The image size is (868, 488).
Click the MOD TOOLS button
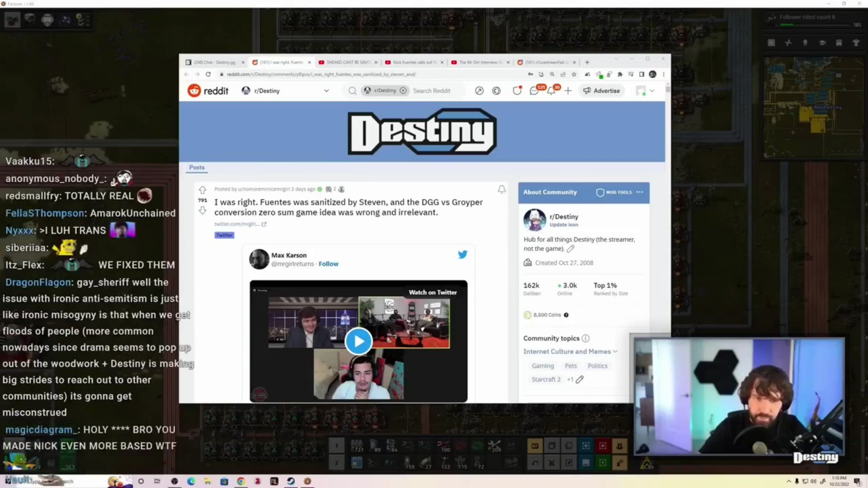[614, 192]
